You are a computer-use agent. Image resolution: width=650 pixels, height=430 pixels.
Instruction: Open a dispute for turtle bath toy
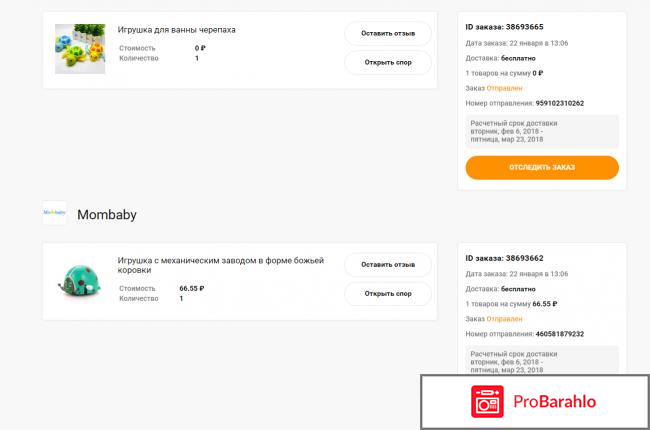[x=388, y=63]
